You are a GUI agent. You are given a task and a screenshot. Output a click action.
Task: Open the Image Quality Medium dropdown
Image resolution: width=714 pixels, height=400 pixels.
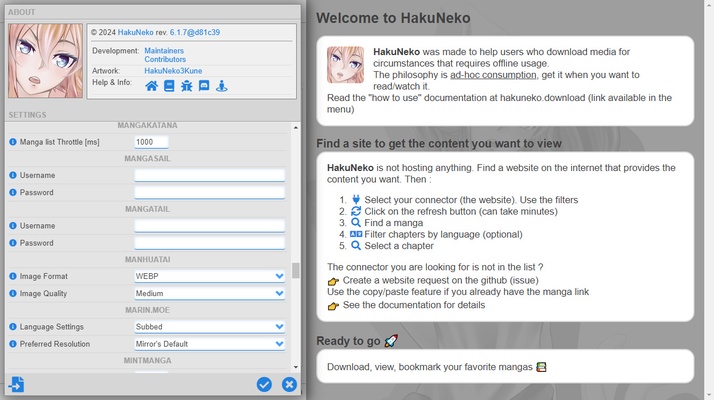[209, 293]
